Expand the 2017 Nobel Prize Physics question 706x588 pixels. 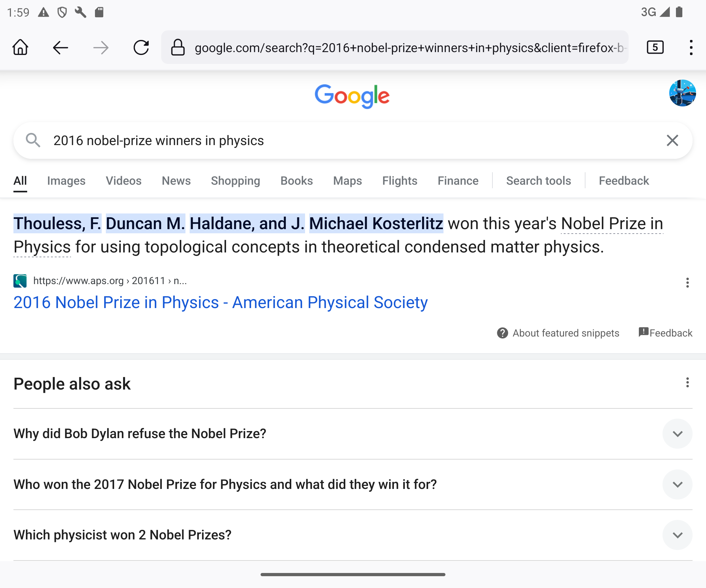[353, 484]
